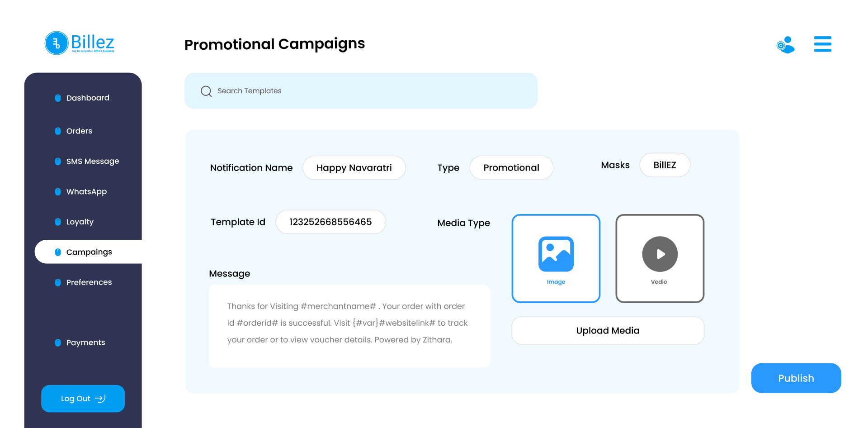Screen dimensions: 868x428
Task: Open the WhatsApp sidebar item
Action: pos(86,192)
